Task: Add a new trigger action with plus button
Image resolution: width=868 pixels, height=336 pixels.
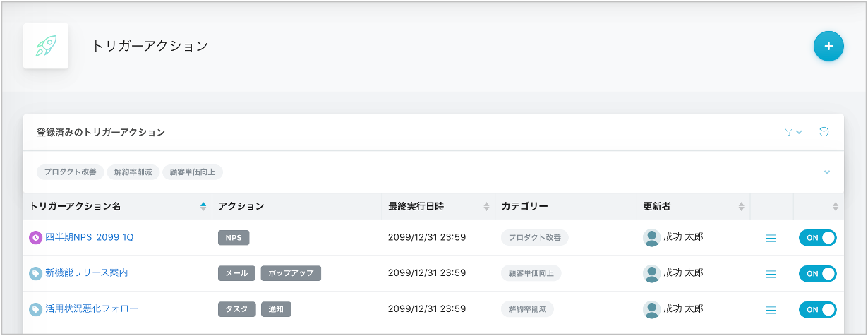Action: 828,47
